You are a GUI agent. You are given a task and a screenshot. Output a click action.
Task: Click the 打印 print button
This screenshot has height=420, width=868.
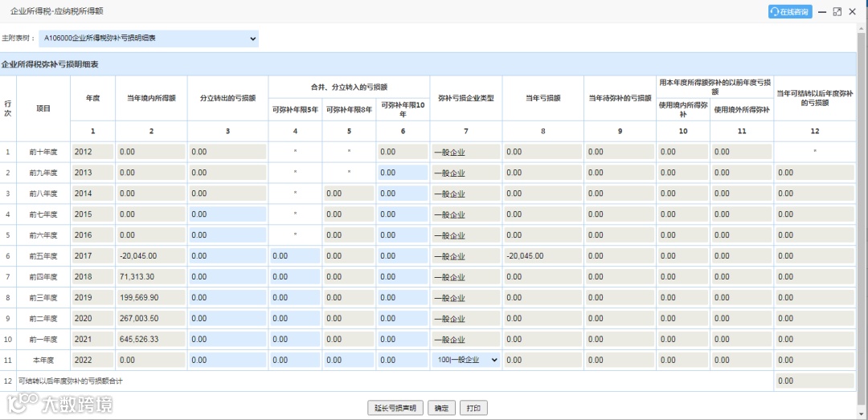pos(473,409)
